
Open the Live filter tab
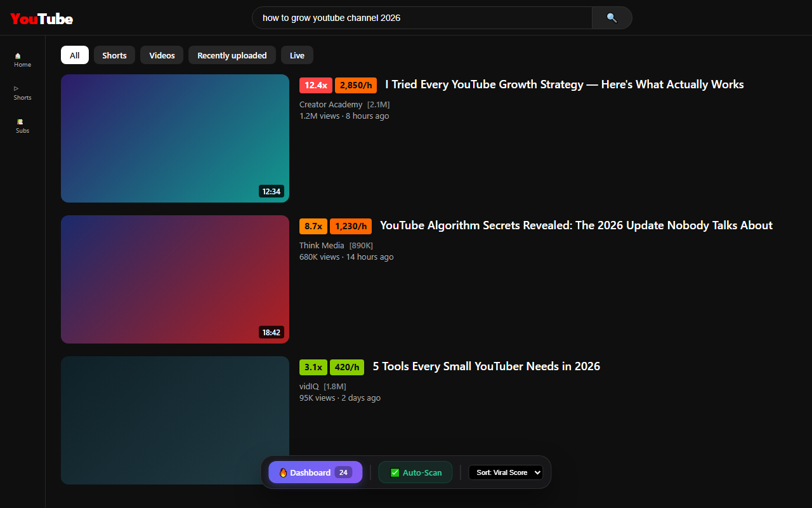click(x=297, y=55)
